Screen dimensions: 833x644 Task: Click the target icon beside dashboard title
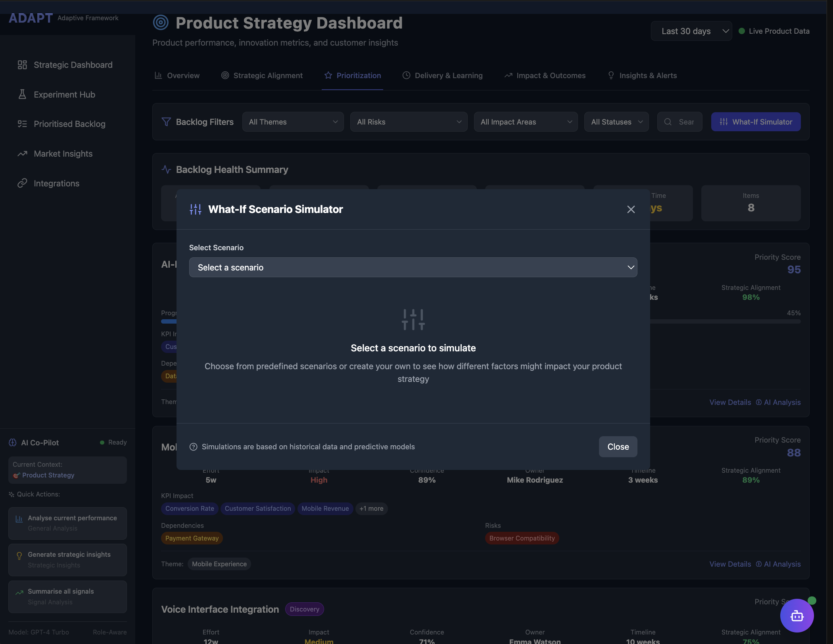(161, 23)
